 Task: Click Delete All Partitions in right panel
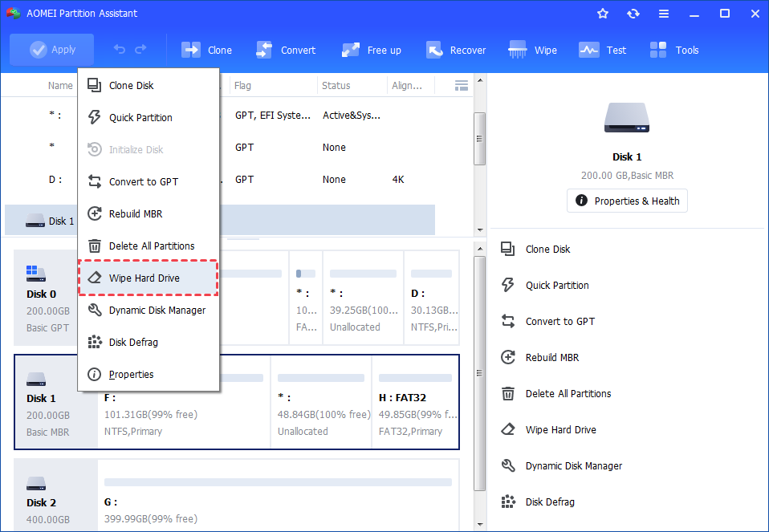tap(555, 394)
